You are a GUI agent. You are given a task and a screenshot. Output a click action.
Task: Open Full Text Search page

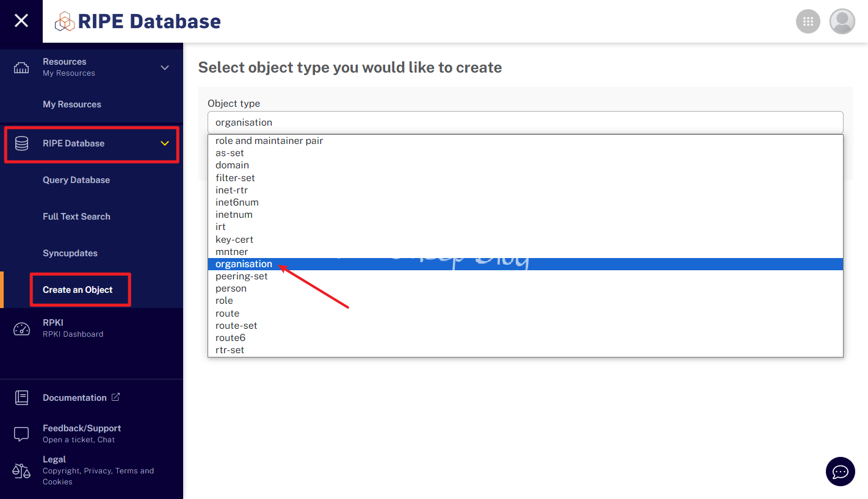tap(76, 217)
